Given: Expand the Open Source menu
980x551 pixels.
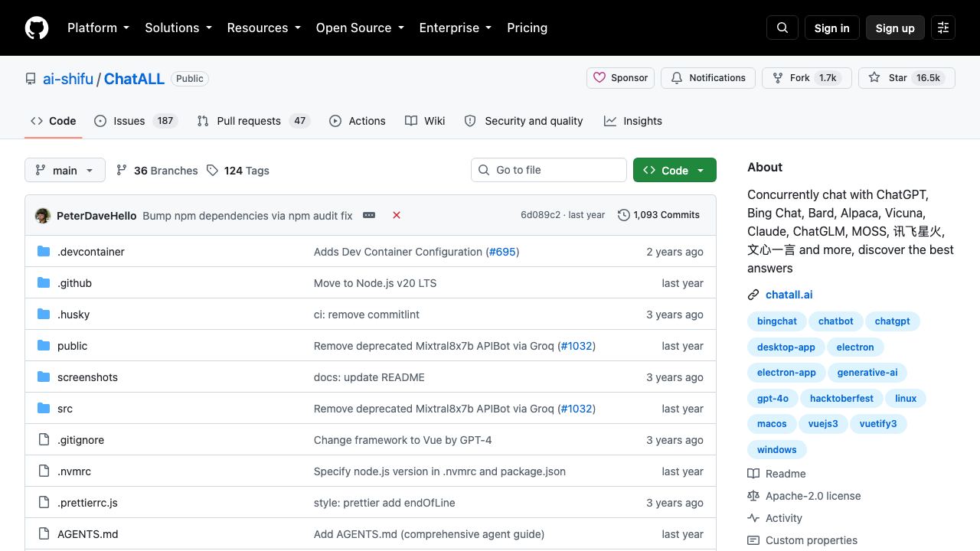Looking at the screenshot, I should click(x=360, y=28).
